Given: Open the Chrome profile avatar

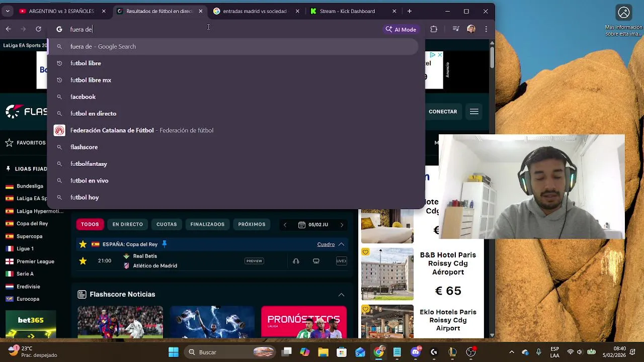Looking at the screenshot, I should [x=471, y=29].
